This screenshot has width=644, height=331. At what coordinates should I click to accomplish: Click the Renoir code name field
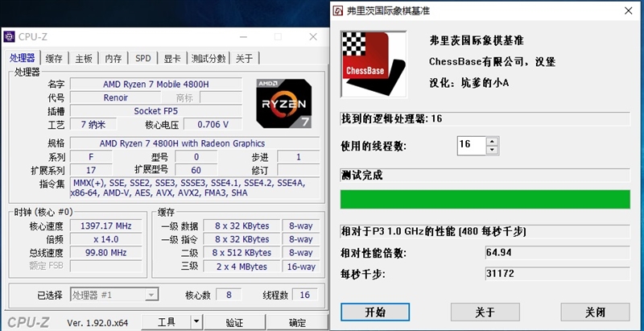pos(115,97)
